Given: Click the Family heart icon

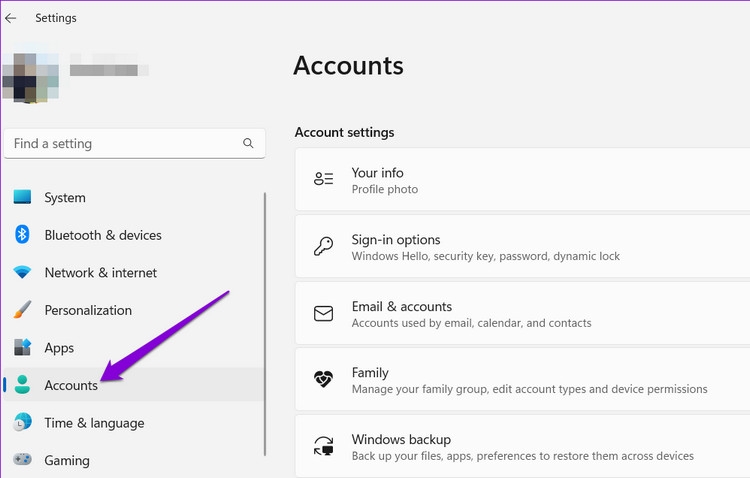Looking at the screenshot, I should pos(323,379).
